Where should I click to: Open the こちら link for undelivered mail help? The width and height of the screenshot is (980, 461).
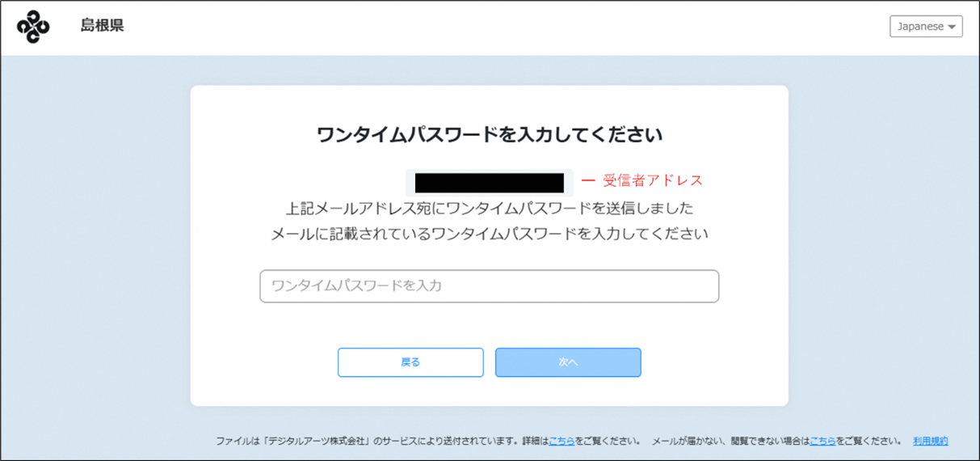[822, 442]
